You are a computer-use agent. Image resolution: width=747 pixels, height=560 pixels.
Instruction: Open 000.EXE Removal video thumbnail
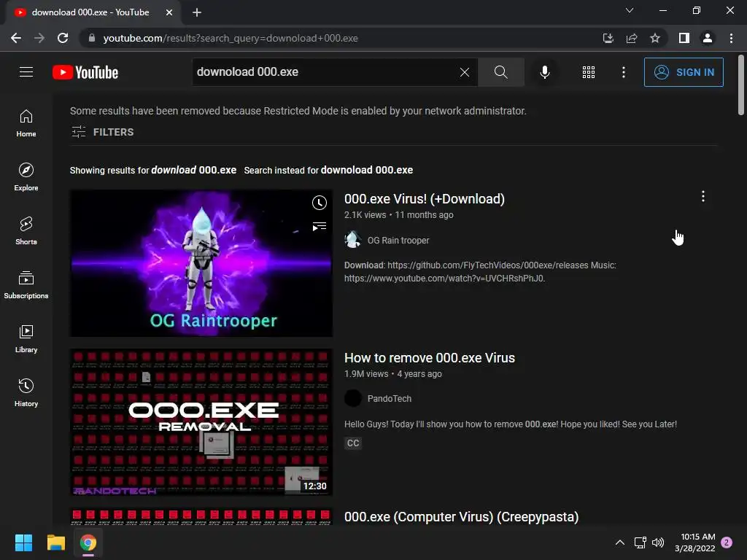pos(201,422)
